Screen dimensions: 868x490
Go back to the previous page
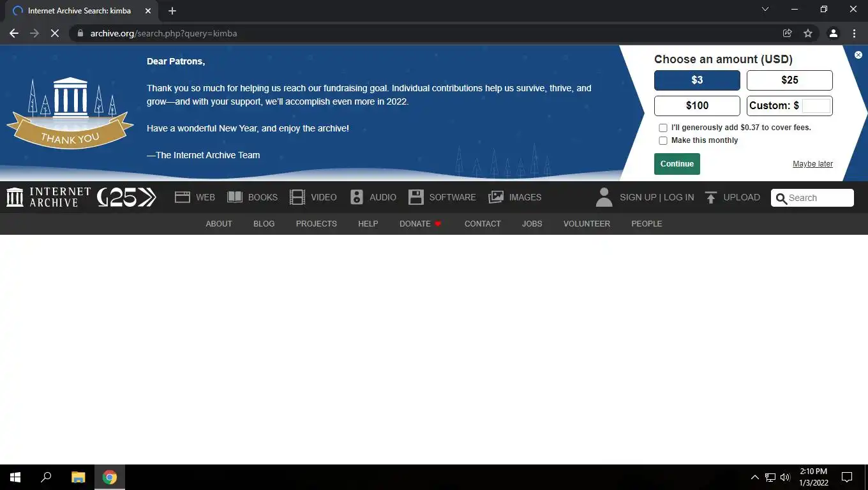pyautogui.click(x=14, y=33)
